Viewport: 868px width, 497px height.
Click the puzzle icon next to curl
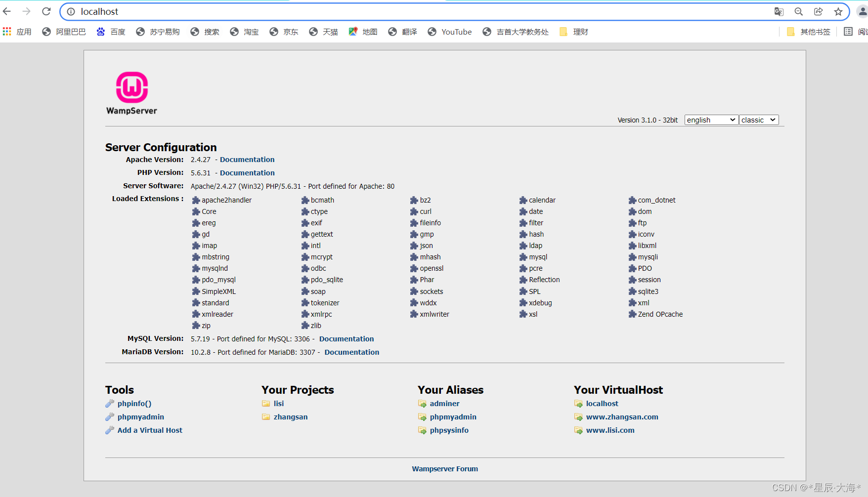point(414,211)
